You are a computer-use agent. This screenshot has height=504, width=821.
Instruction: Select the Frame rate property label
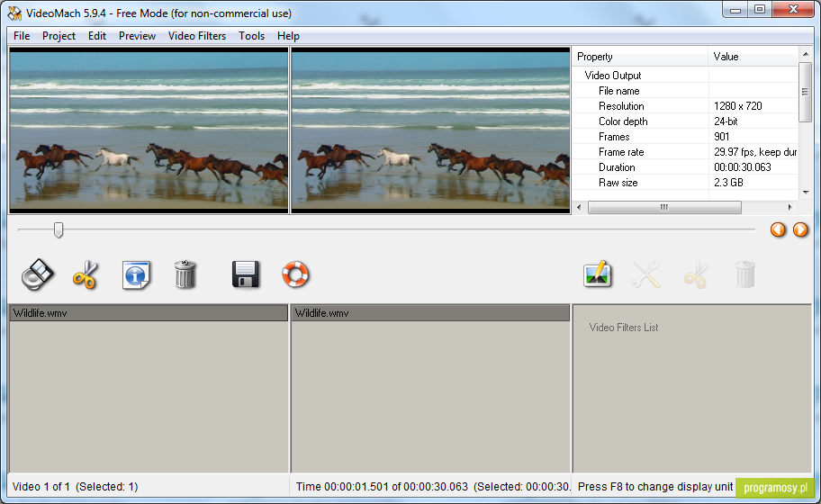[621, 152]
